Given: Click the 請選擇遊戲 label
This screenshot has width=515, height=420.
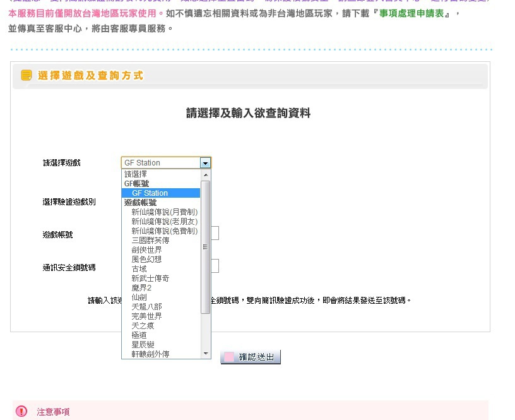Looking at the screenshot, I should [62, 163].
